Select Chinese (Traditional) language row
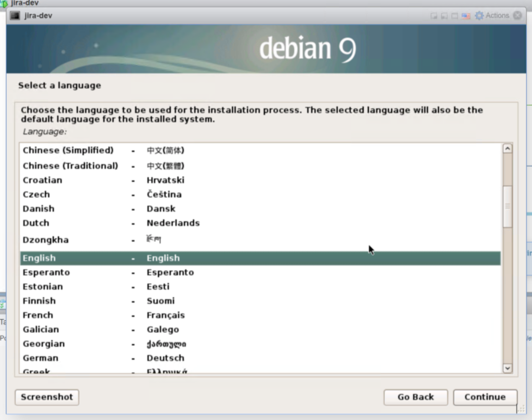 click(260, 166)
